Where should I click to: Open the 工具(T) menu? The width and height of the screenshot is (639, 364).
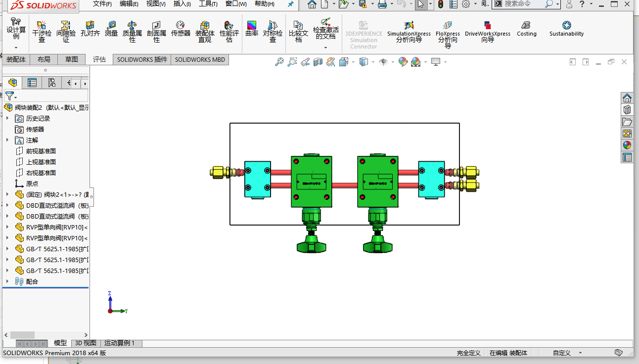point(208,4)
